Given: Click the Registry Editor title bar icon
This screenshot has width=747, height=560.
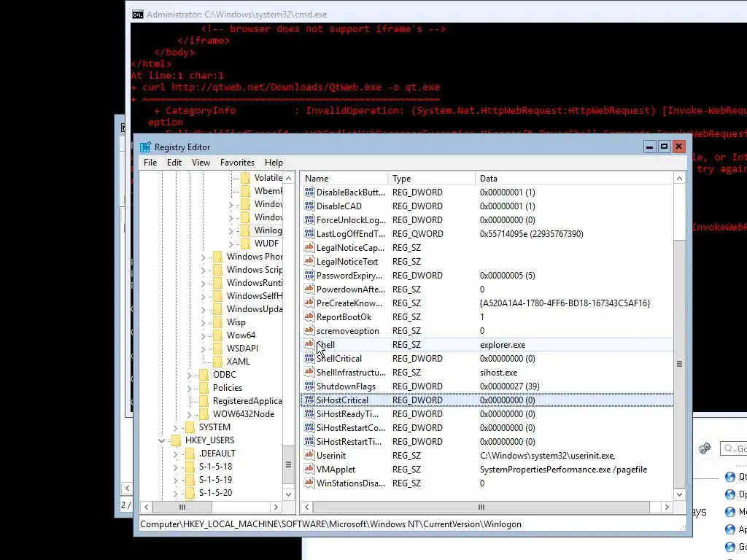Looking at the screenshot, I should pyautogui.click(x=145, y=147).
